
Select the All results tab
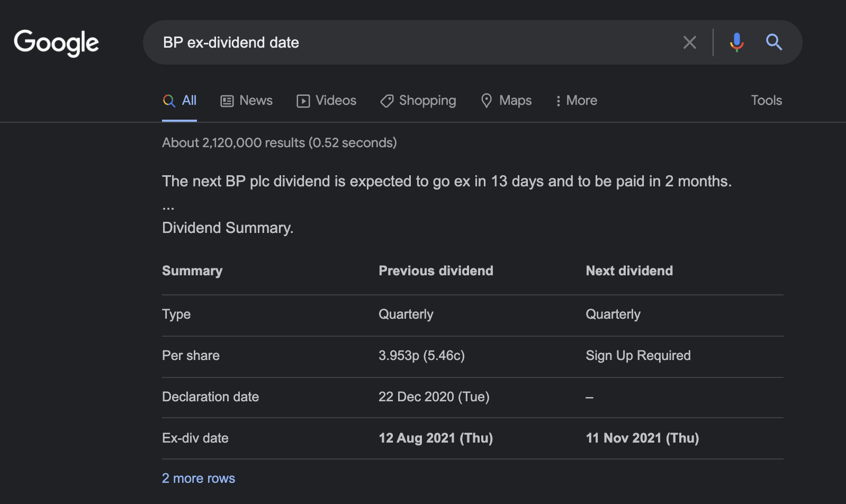click(179, 101)
